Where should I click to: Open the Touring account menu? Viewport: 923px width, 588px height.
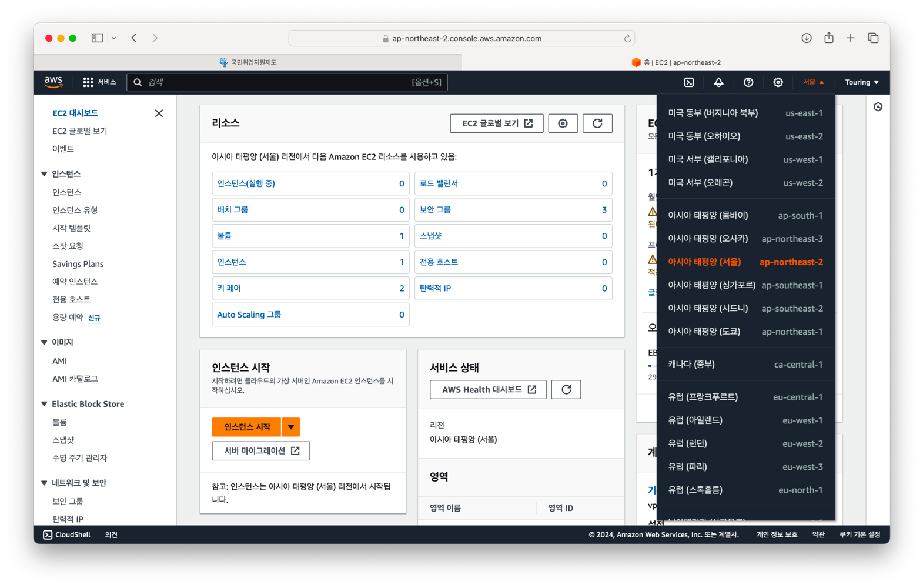coord(862,82)
